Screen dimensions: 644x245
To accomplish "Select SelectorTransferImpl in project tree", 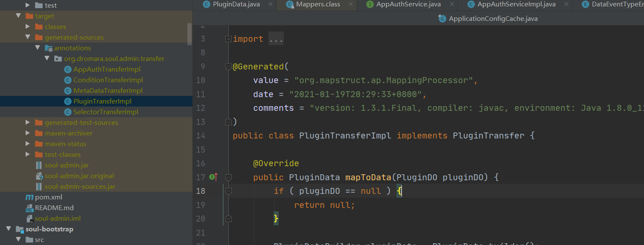I will pos(106,112).
